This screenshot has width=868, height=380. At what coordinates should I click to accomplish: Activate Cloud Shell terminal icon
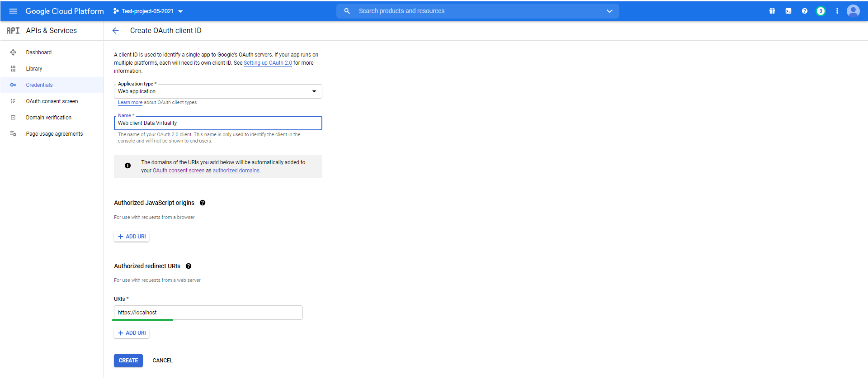pyautogui.click(x=788, y=11)
